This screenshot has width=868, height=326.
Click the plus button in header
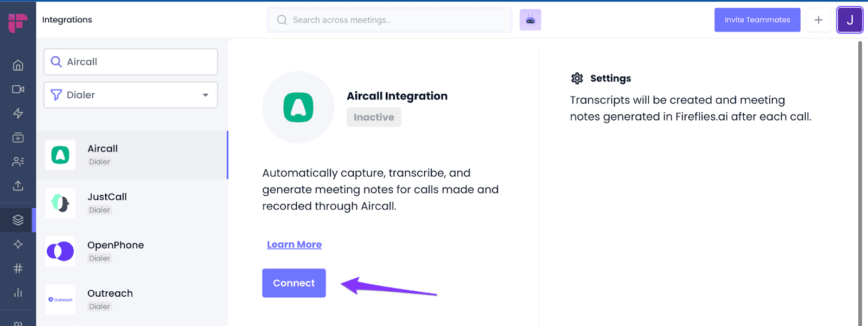point(818,20)
